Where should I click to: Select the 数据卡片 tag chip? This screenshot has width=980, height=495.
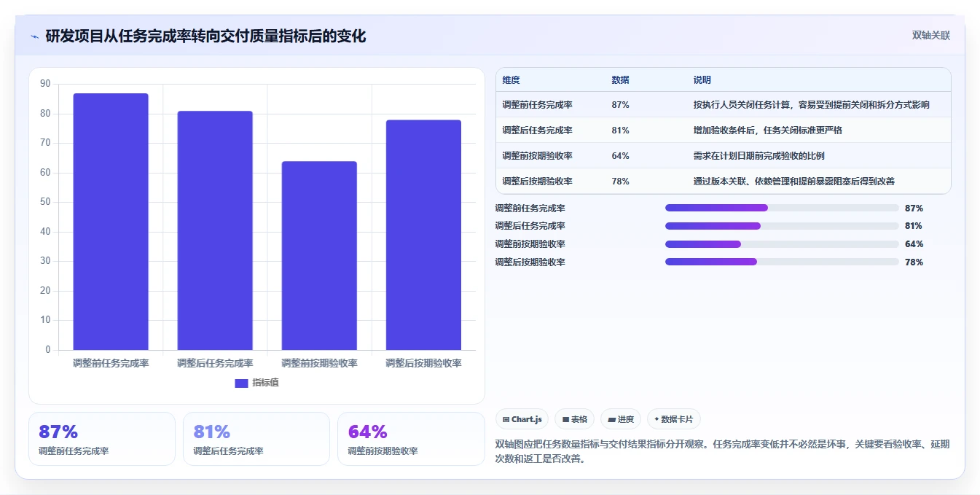pyautogui.click(x=673, y=419)
